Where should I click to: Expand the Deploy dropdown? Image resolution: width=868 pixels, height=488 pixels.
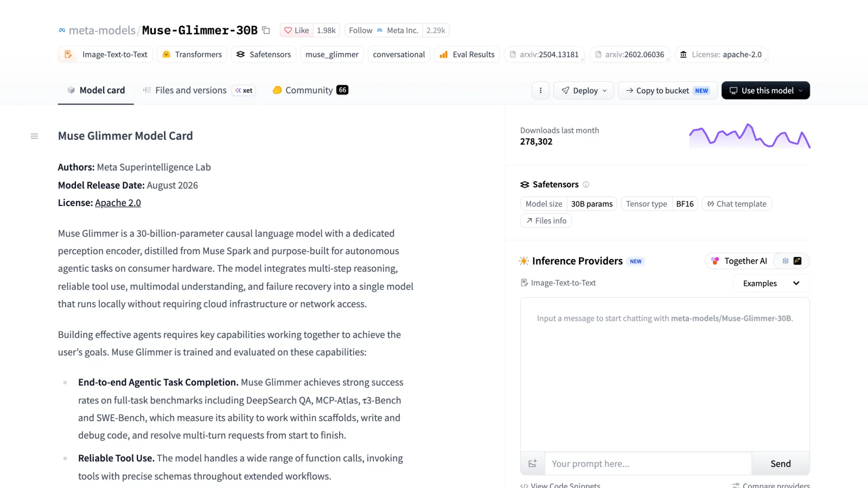[584, 91]
